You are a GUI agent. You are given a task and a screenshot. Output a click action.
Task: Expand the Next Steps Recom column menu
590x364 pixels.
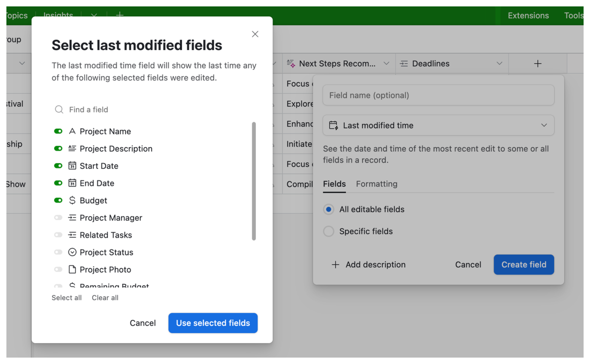click(x=387, y=63)
